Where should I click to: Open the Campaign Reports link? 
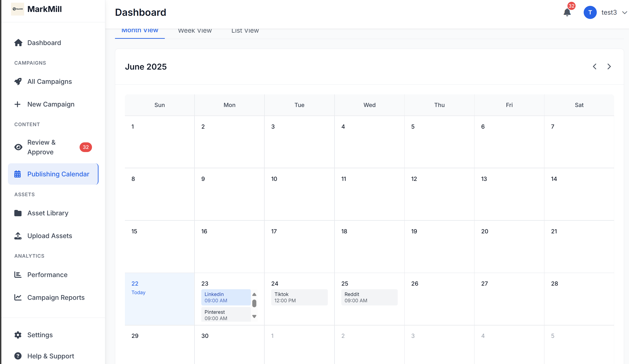[x=56, y=297]
